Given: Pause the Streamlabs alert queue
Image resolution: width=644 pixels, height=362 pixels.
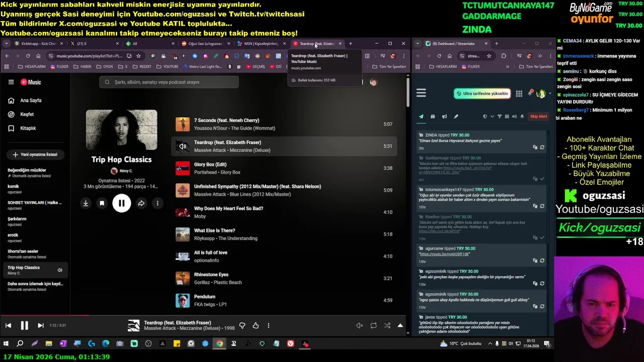Looking at the screenshot, I should [507, 117].
